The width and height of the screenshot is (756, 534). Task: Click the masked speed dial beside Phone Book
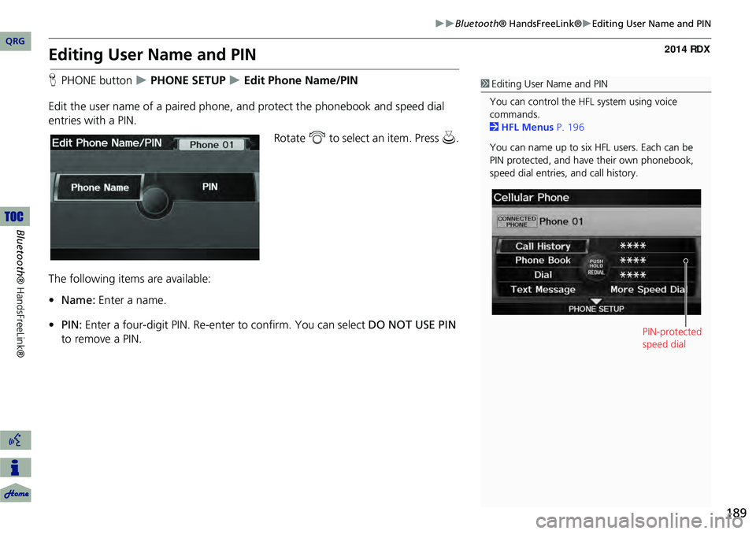(x=632, y=261)
